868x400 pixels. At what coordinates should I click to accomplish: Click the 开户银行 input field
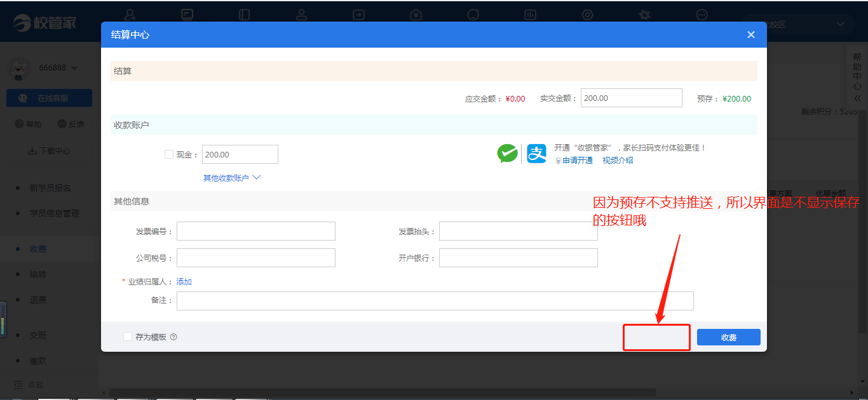[x=518, y=258]
